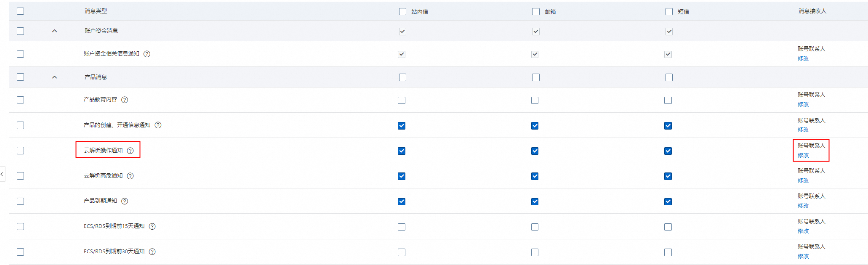Click 修改 link for 云解析操作通知

click(803, 155)
